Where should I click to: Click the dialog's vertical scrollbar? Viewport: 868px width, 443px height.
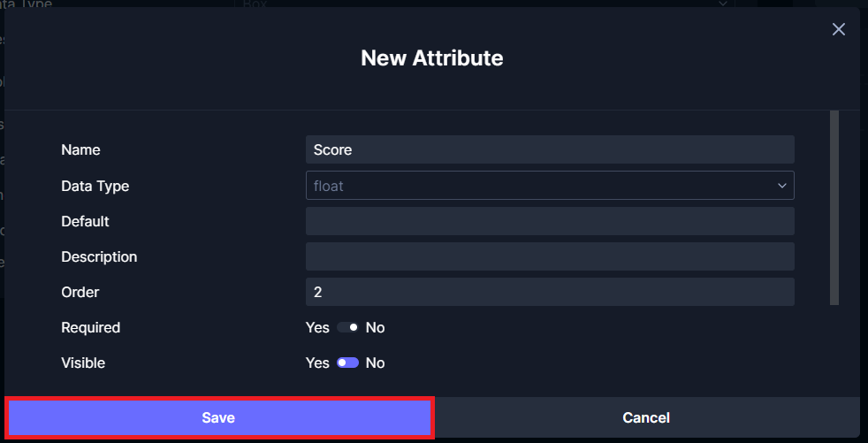(x=834, y=208)
